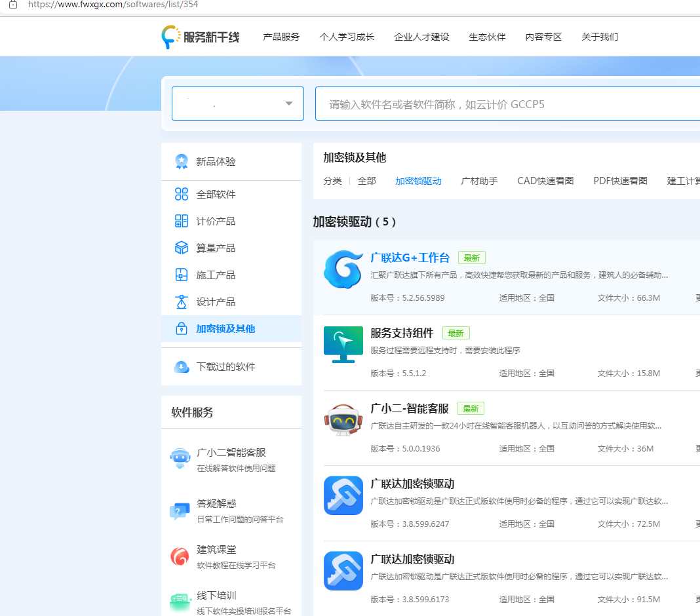The height and width of the screenshot is (616, 700).
Task: Click the 服务支持组件 monitor icon
Action: tap(343, 345)
